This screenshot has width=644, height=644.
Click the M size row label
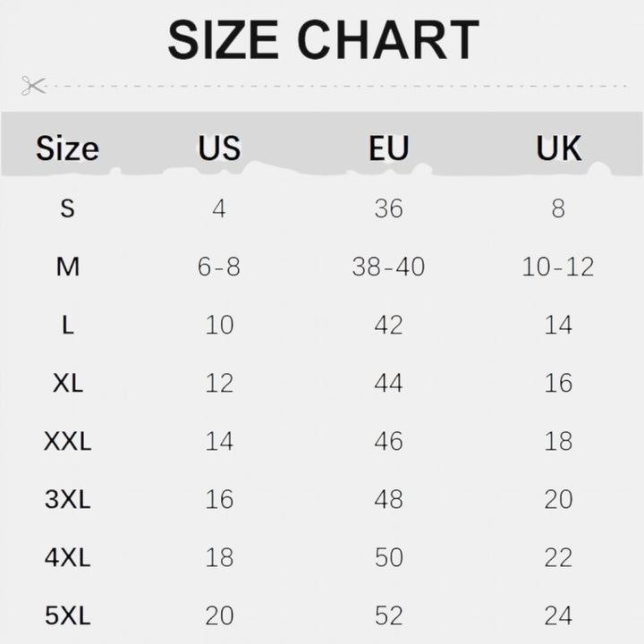[68, 267]
